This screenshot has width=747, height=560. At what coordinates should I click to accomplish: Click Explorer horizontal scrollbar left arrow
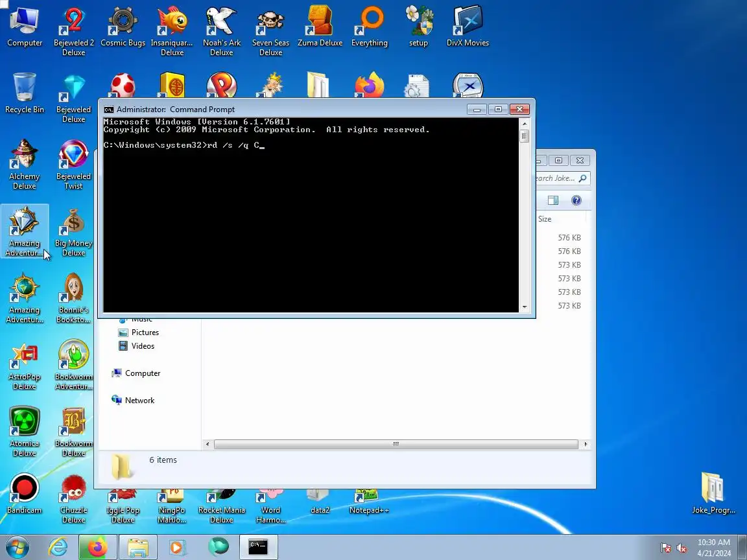207,444
